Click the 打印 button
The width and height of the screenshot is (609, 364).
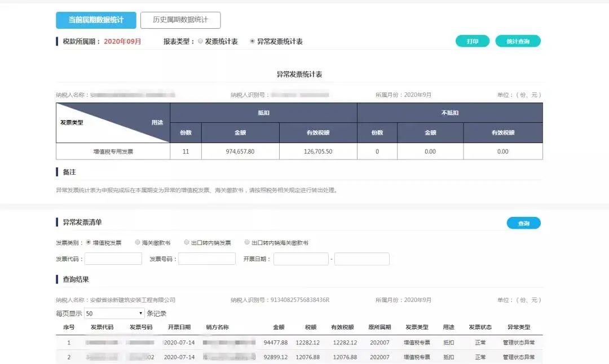click(x=471, y=41)
